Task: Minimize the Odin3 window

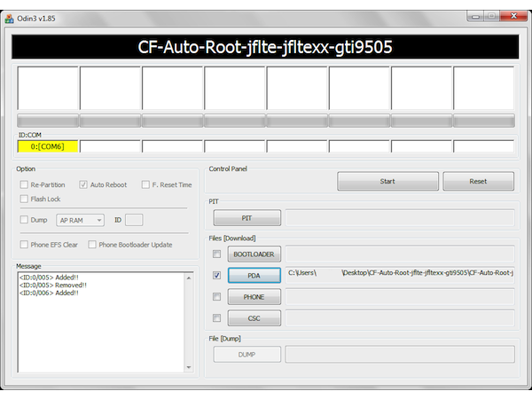Action: (x=475, y=16)
